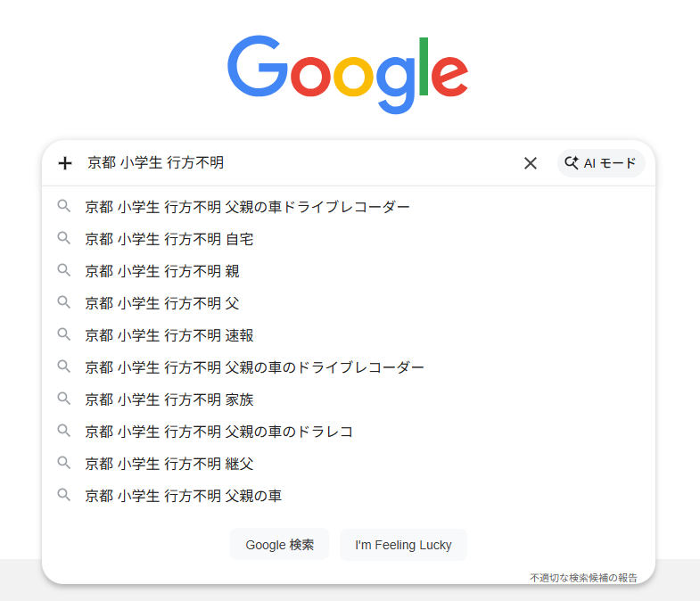The image size is (700, 601).
Task: Choose the 継父 search suggestion
Action: (169, 464)
